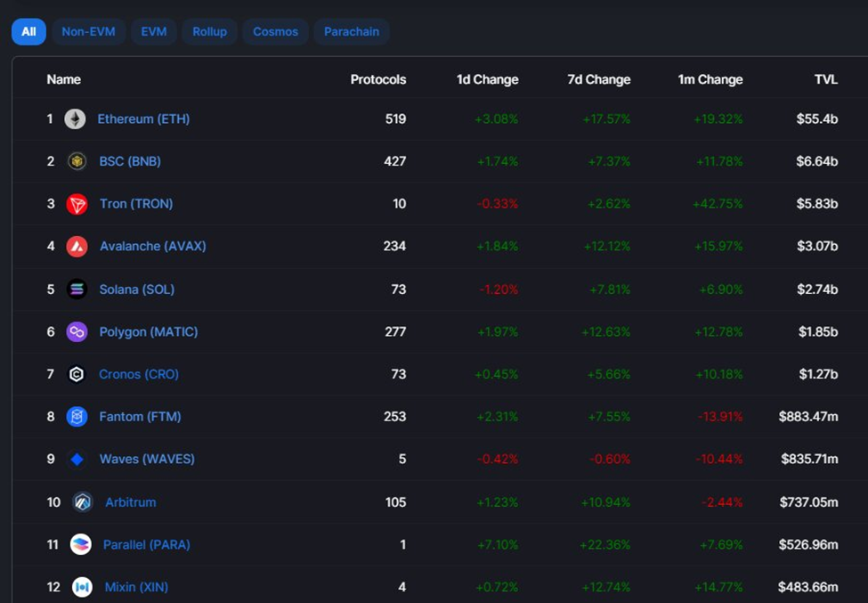Click the purple Polygon logo icon

point(77,332)
